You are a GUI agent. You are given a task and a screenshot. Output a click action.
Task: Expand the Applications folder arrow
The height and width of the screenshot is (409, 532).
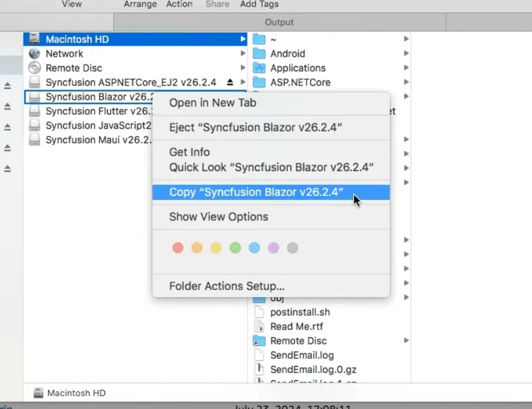[406, 68]
